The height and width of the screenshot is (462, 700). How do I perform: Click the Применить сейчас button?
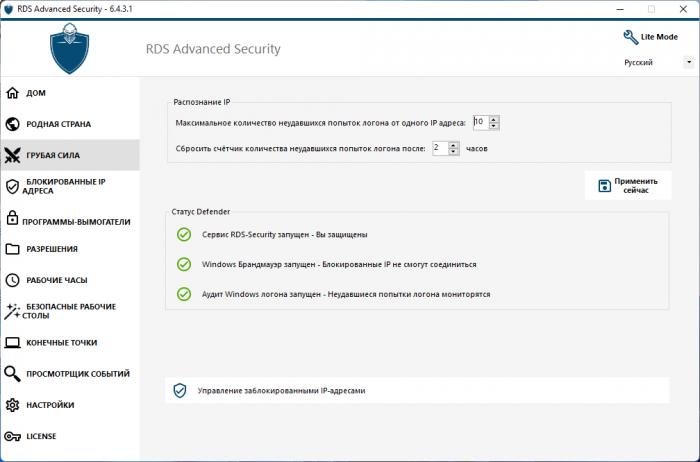tap(628, 186)
